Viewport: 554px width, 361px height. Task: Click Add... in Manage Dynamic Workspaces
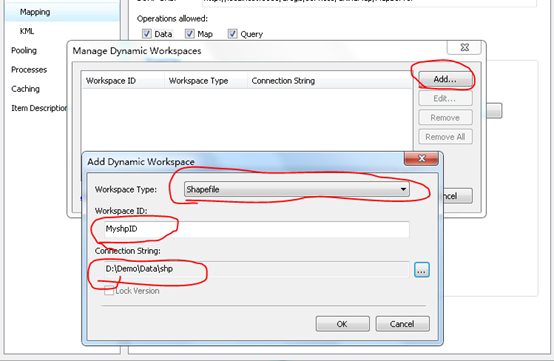[445, 79]
